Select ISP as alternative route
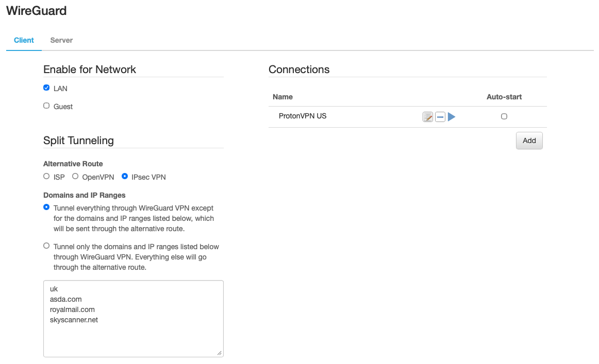 point(46,177)
